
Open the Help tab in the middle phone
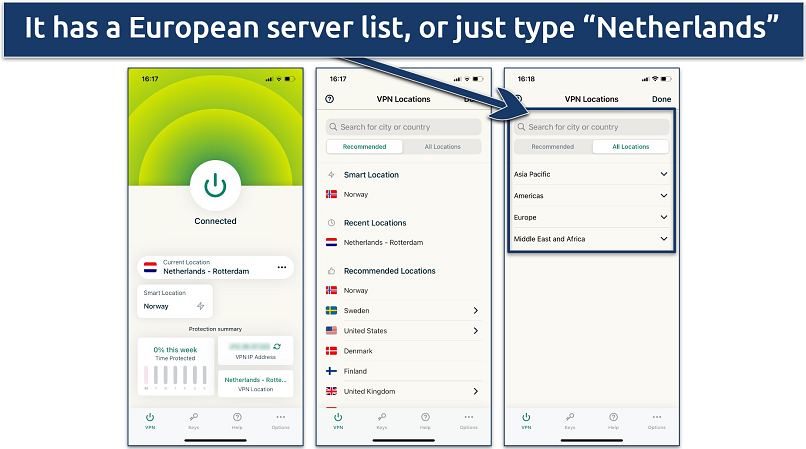[425, 420]
